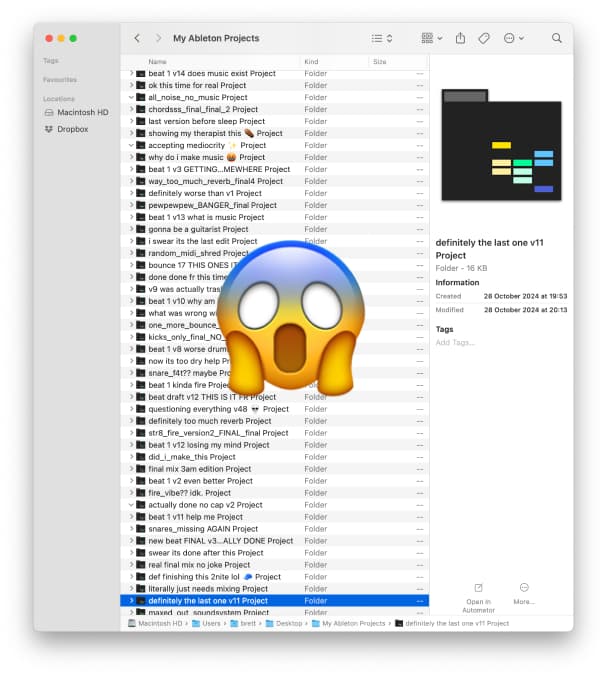Screen dimensions: 607x676
Task: Click the Search magnifier icon
Action: point(557,38)
